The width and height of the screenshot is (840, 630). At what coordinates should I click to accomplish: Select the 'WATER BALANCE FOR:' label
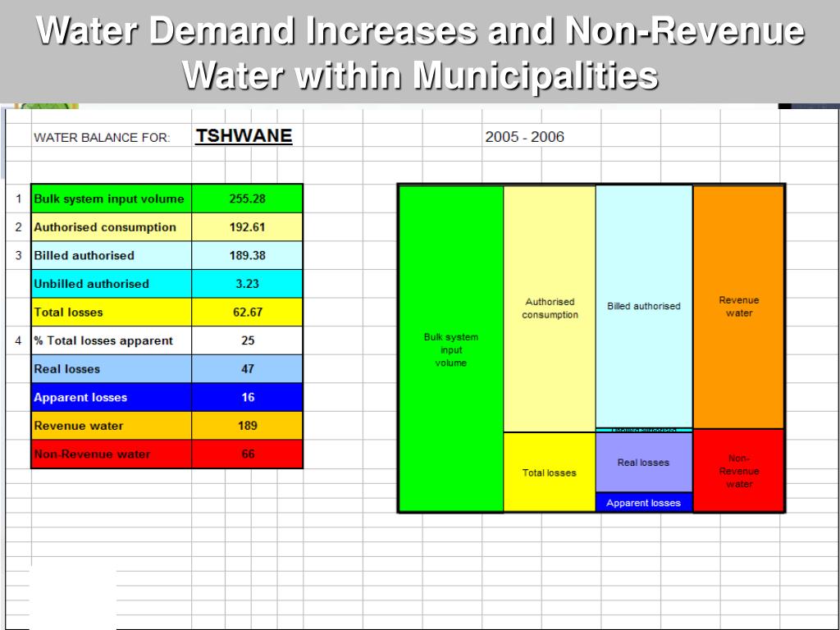[102, 138]
